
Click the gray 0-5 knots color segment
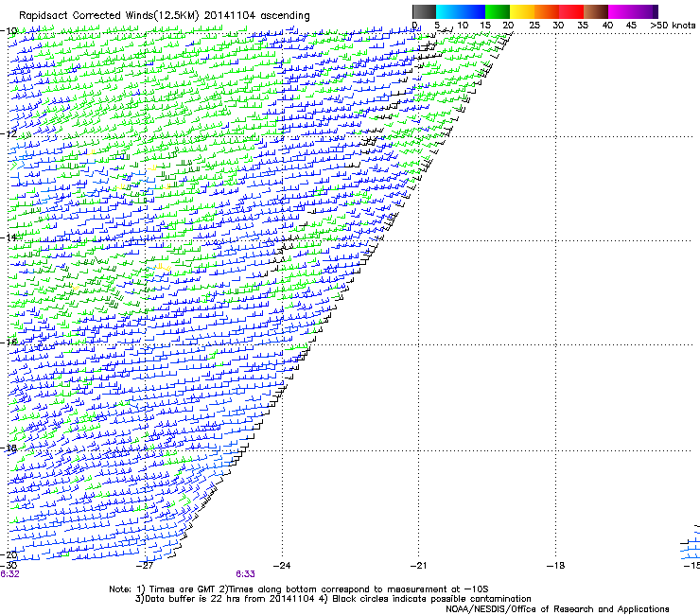point(424,11)
